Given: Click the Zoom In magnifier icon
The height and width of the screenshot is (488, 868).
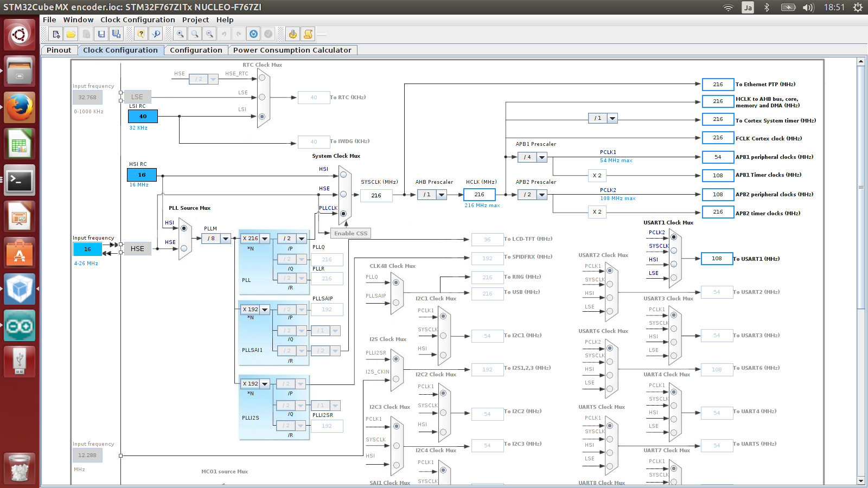Looking at the screenshot, I should pyautogui.click(x=180, y=34).
